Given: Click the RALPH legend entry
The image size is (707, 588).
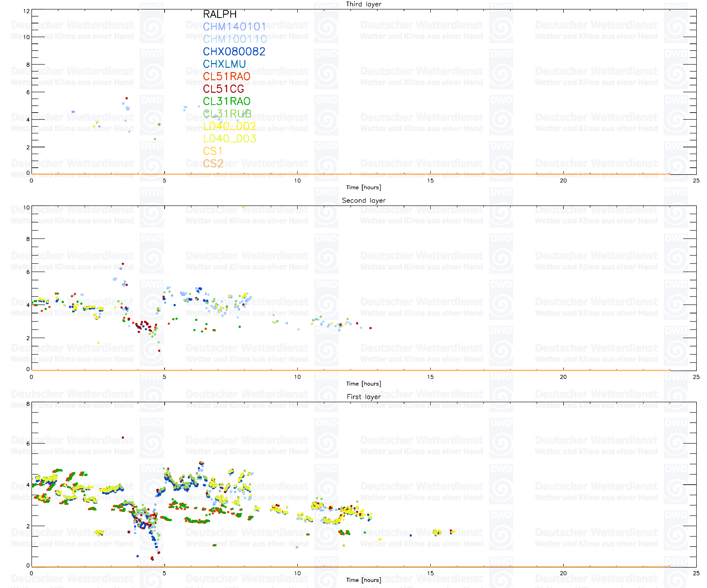Looking at the screenshot, I should 220,14.
